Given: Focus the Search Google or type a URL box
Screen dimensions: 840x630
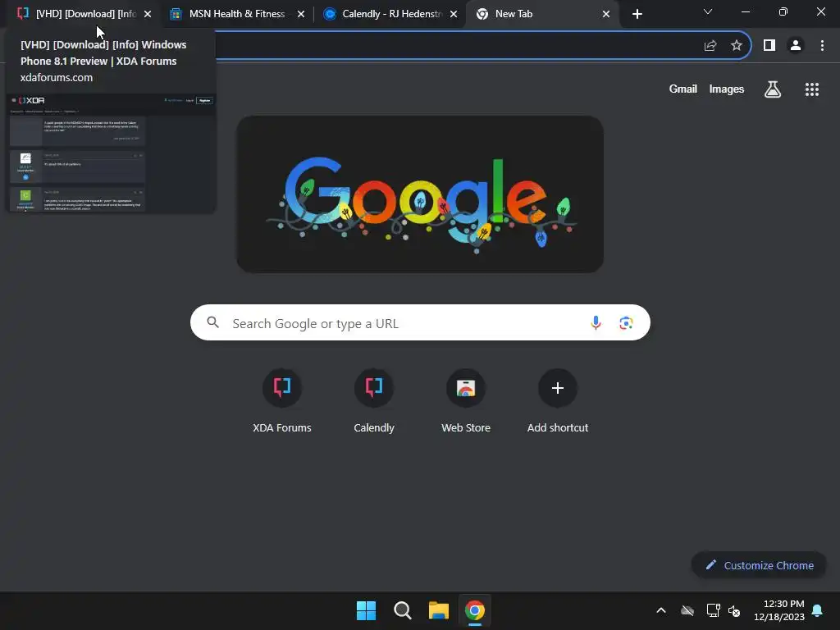Looking at the screenshot, I should pos(420,322).
